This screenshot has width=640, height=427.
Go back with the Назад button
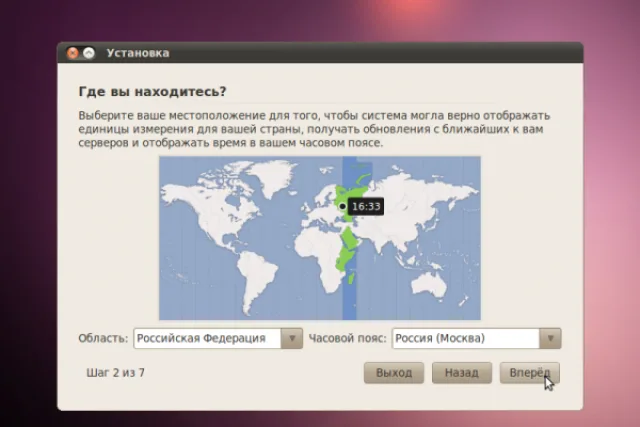(x=462, y=373)
